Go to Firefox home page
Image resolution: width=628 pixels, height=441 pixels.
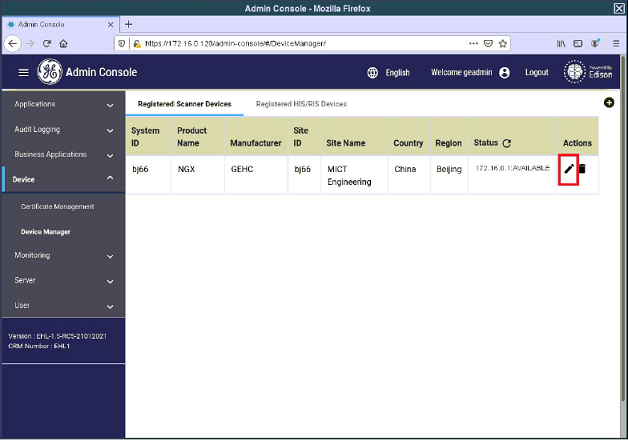(x=63, y=43)
